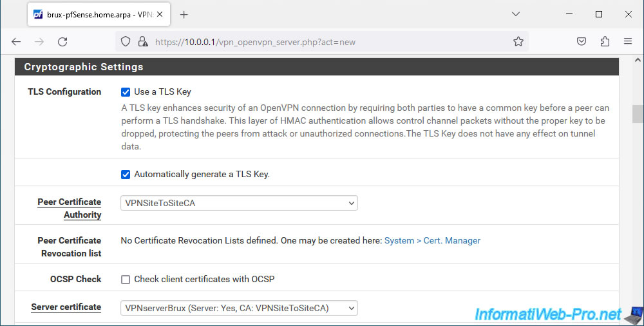Viewport: 644px width, 326px height.
Task: Click the URL address bar
Action: click(328, 42)
